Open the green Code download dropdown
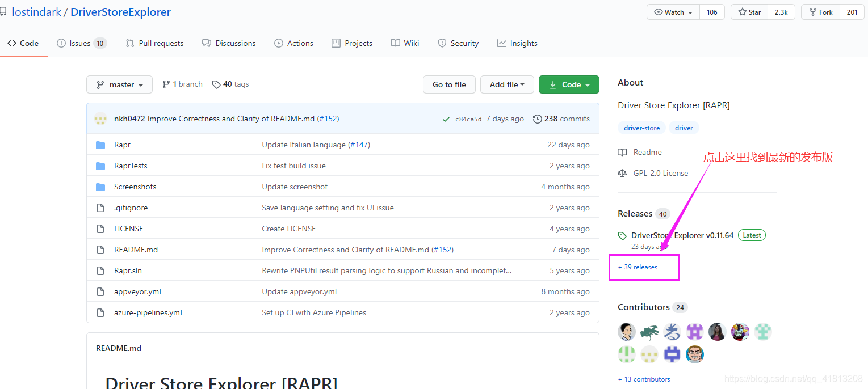Screen dimensions: 868x389 569,84
